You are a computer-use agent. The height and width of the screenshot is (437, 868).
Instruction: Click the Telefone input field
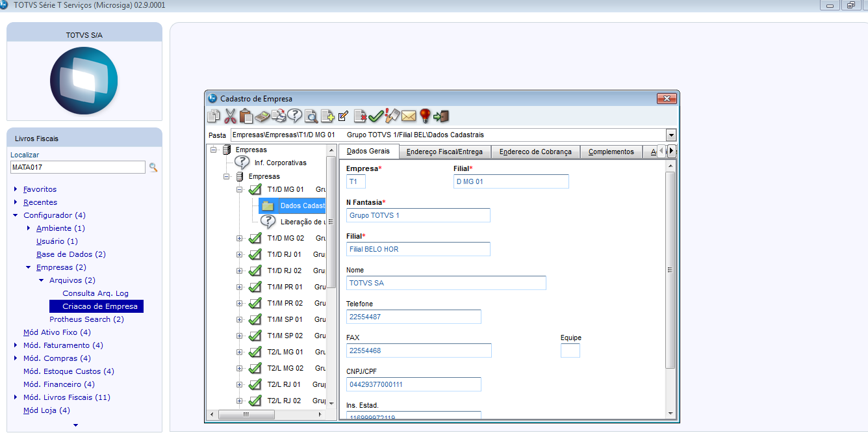[x=414, y=317]
